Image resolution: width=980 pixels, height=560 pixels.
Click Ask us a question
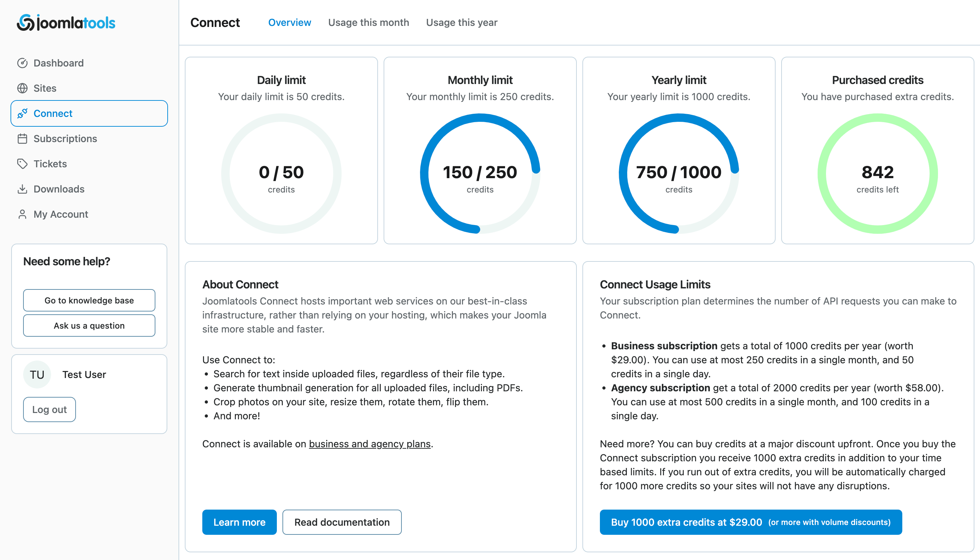tap(89, 325)
